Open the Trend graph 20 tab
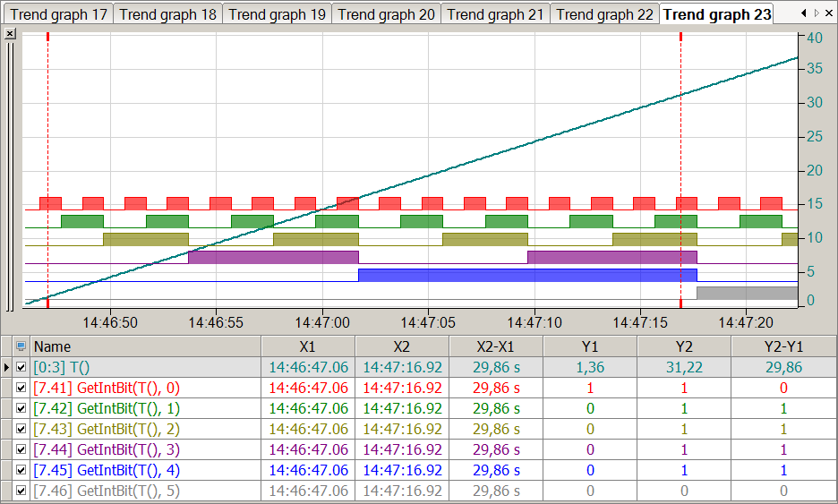 pyautogui.click(x=387, y=14)
